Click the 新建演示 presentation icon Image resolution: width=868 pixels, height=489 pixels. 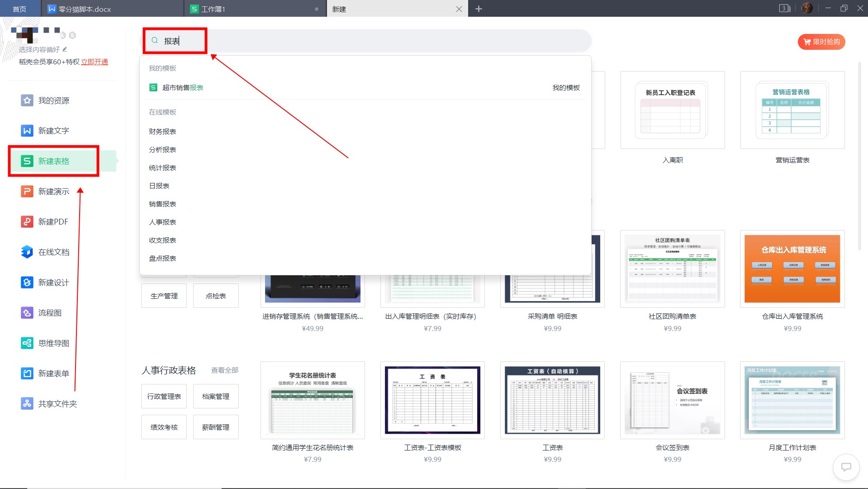[27, 192]
